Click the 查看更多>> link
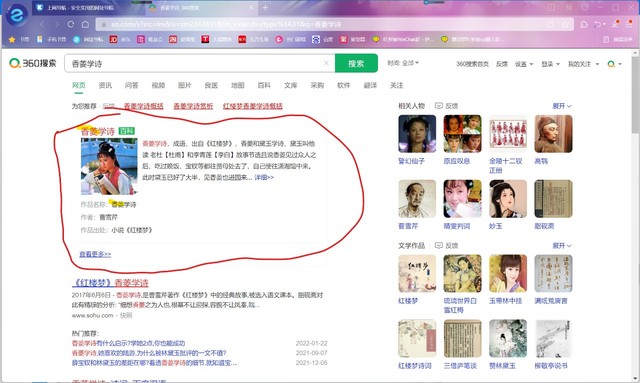640x383 pixels. pos(95,254)
